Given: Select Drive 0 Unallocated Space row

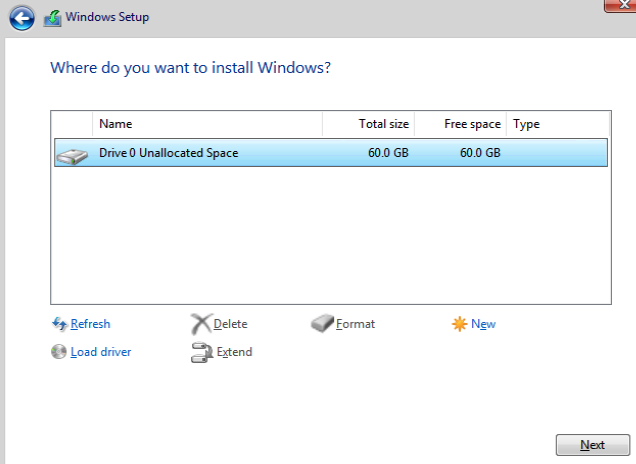Looking at the screenshot, I should 330,153.
